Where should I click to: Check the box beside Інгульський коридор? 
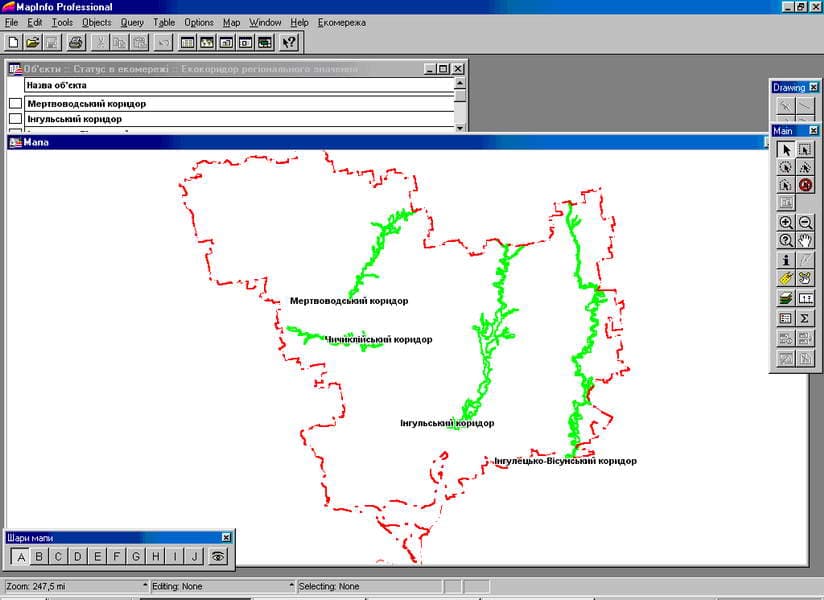click(15, 119)
